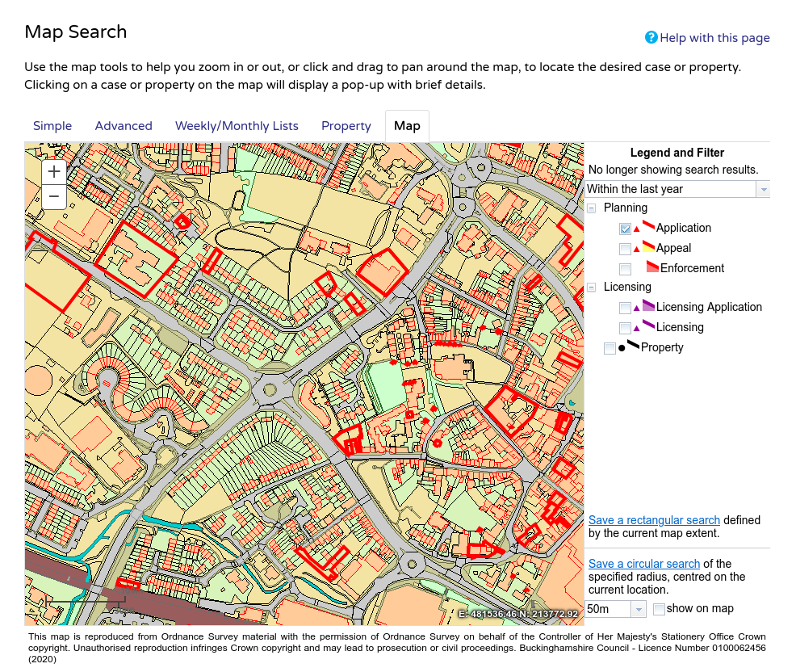Open the Within the last year dropdown
This screenshot has width=796, height=672.
pyautogui.click(x=762, y=188)
